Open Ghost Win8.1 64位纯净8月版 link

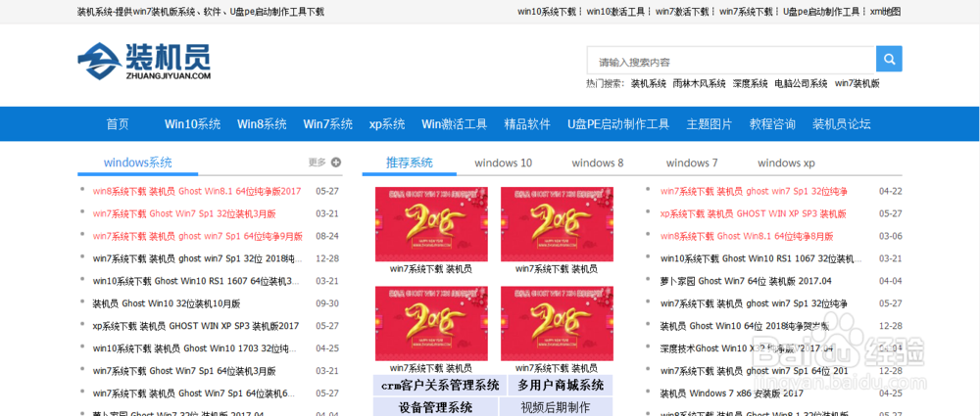click(747, 236)
